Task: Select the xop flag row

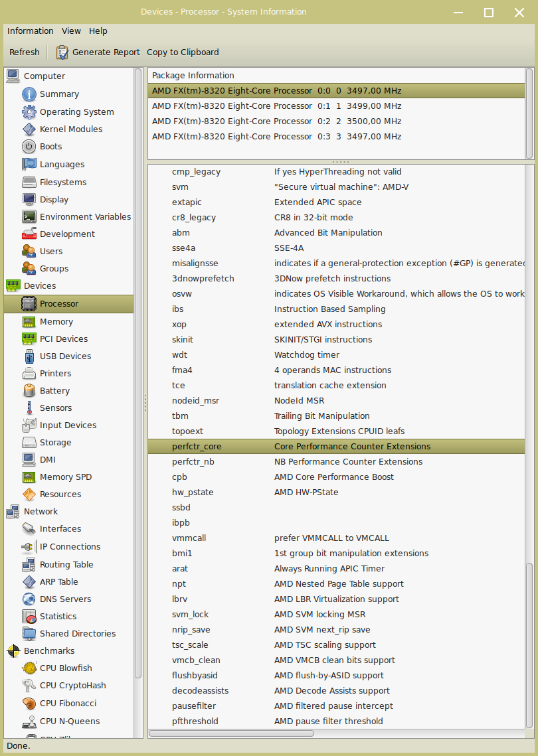Action: [336, 325]
